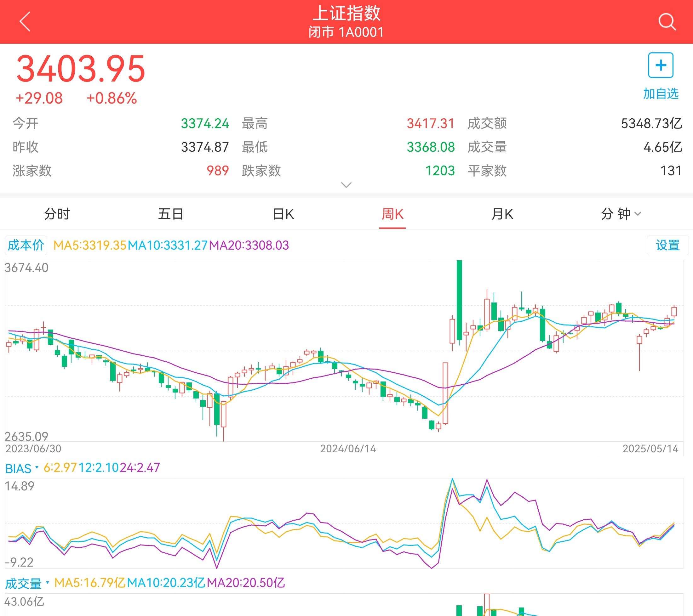This screenshot has height=616, width=693.
Task: Tap the chart date label 2025/05/14
Action: click(x=650, y=449)
